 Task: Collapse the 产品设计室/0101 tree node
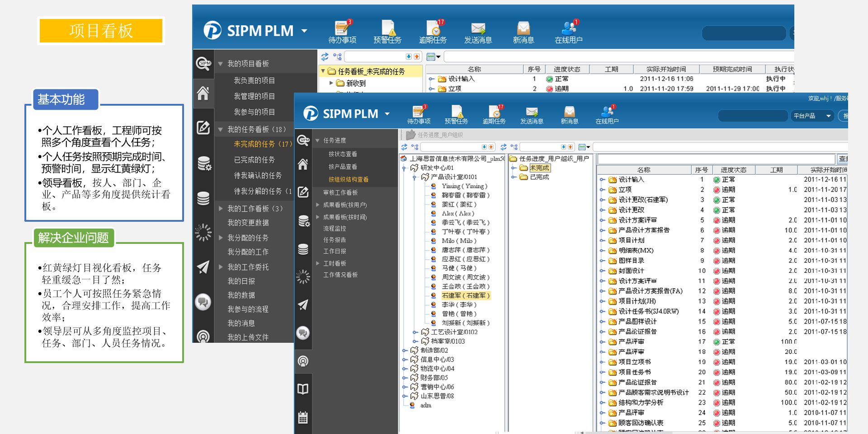414,177
